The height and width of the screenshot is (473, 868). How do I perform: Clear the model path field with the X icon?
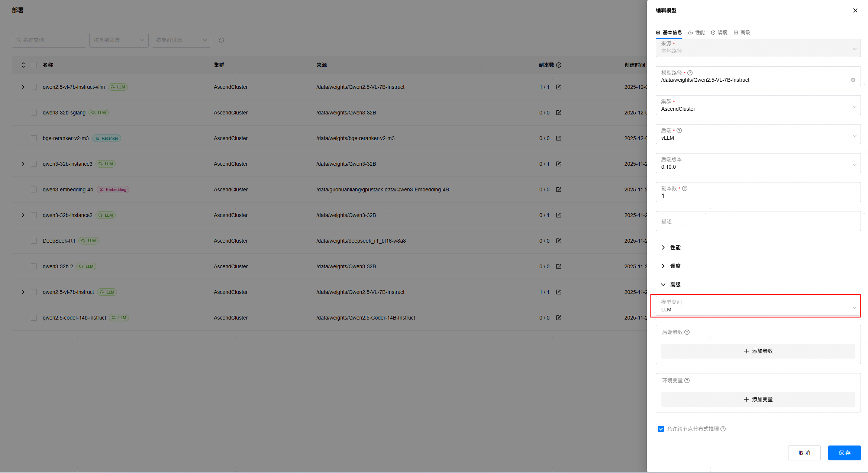(853, 80)
